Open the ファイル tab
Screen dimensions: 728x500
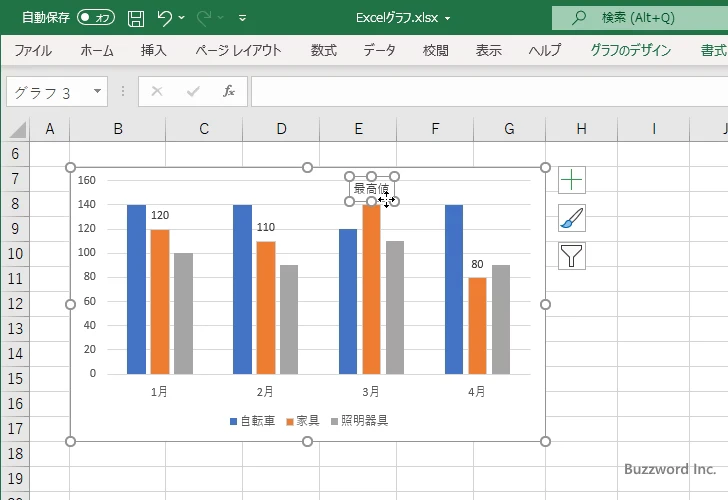click(33, 50)
